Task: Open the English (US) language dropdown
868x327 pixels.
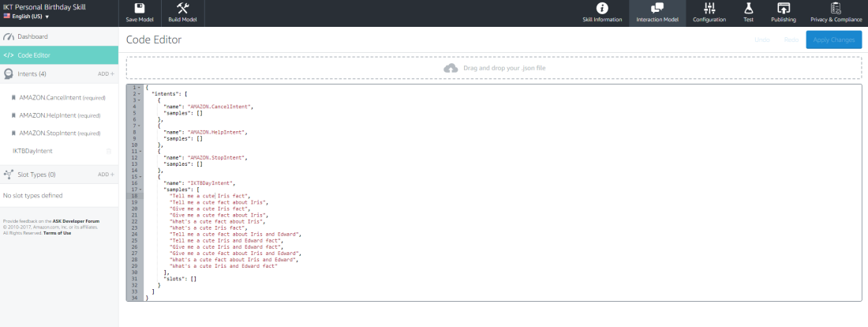Action: tap(27, 17)
